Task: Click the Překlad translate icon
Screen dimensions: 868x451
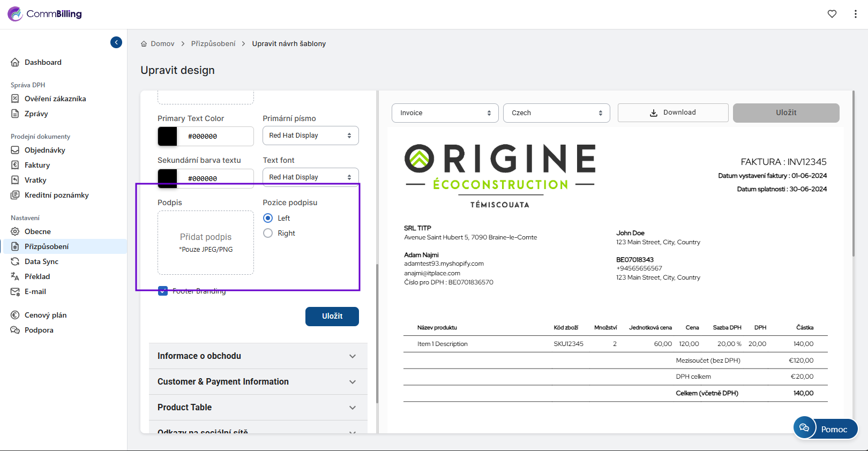Action: [15, 276]
